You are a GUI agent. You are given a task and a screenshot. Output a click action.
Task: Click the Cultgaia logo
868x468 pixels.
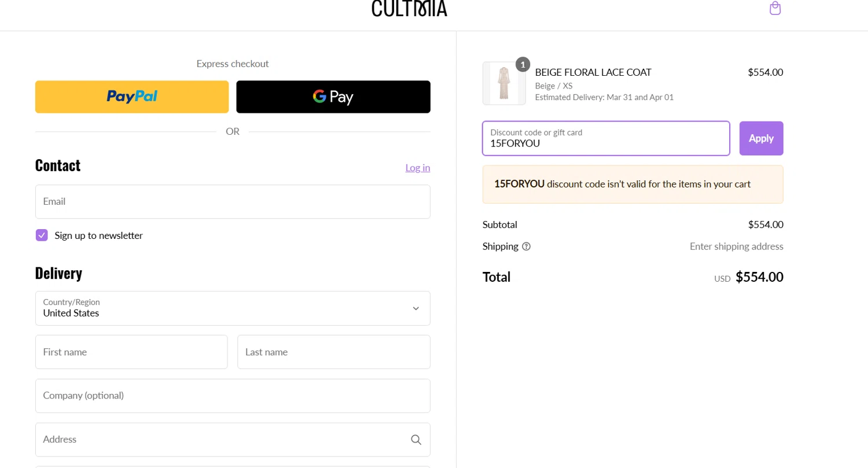pyautogui.click(x=409, y=8)
